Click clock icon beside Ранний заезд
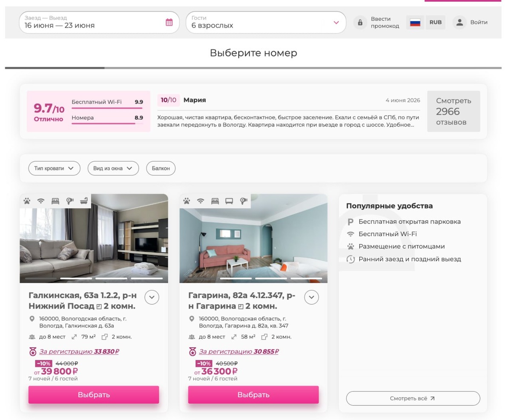This screenshot has height=420, width=511. pos(350,259)
